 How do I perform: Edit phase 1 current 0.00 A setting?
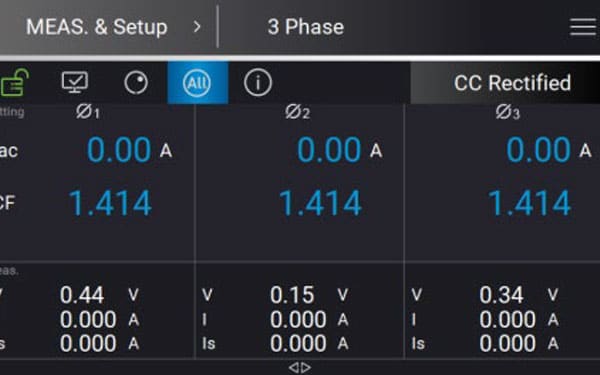pos(130,150)
